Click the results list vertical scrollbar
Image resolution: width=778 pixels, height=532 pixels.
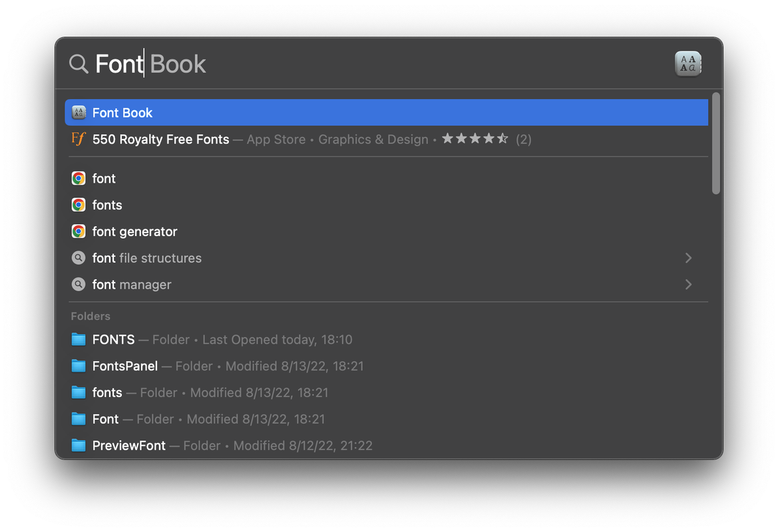(716, 143)
